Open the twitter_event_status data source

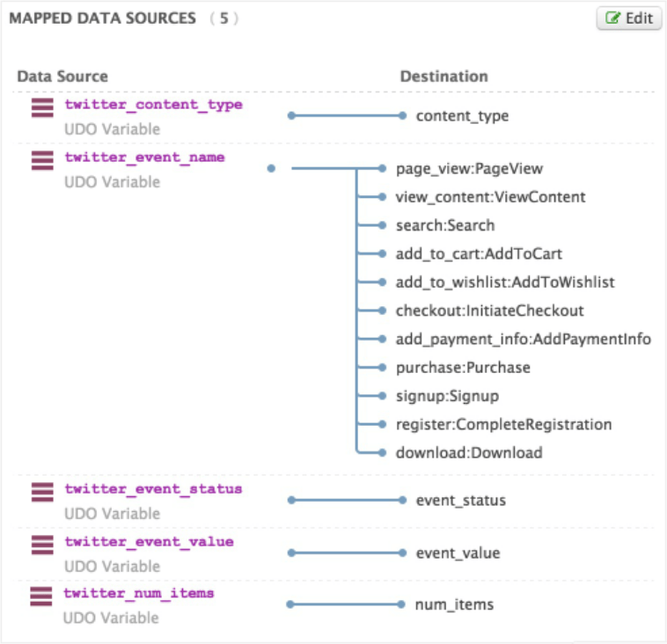[x=153, y=488]
